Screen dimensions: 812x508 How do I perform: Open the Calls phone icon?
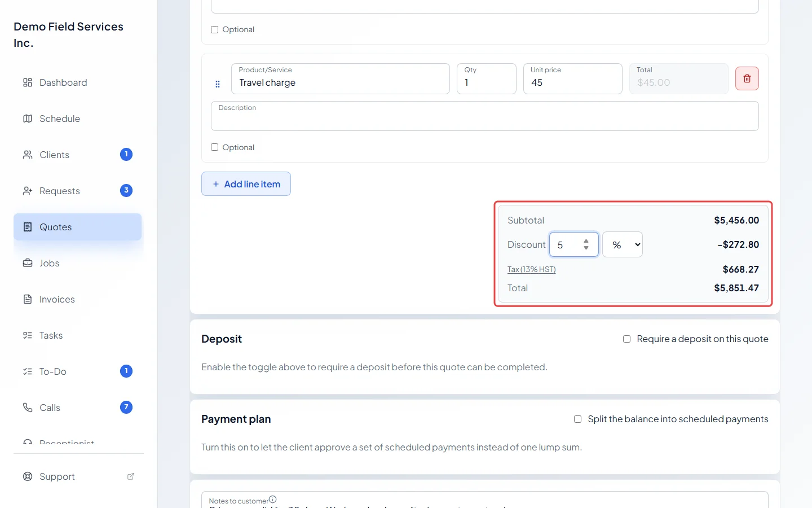[28, 408]
